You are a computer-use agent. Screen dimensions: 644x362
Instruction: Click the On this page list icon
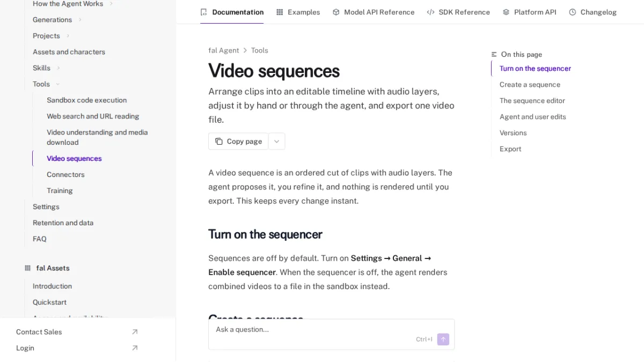[x=494, y=55]
